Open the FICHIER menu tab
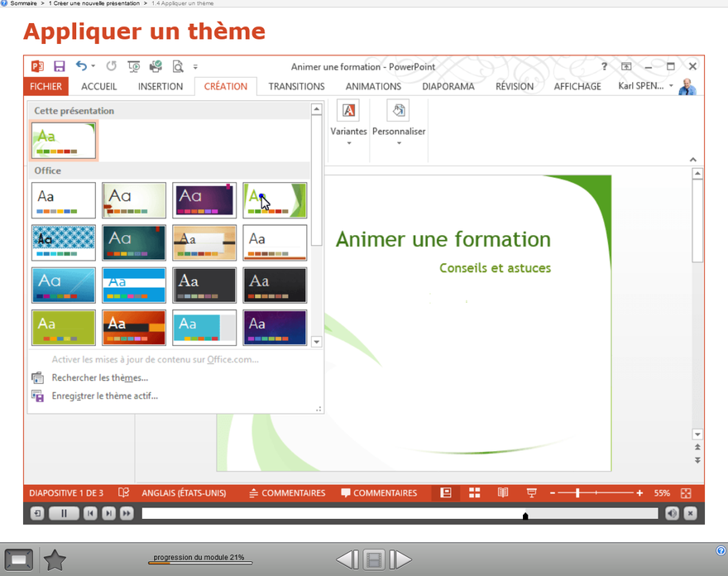The image size is (728, 576). pos(45,86)
